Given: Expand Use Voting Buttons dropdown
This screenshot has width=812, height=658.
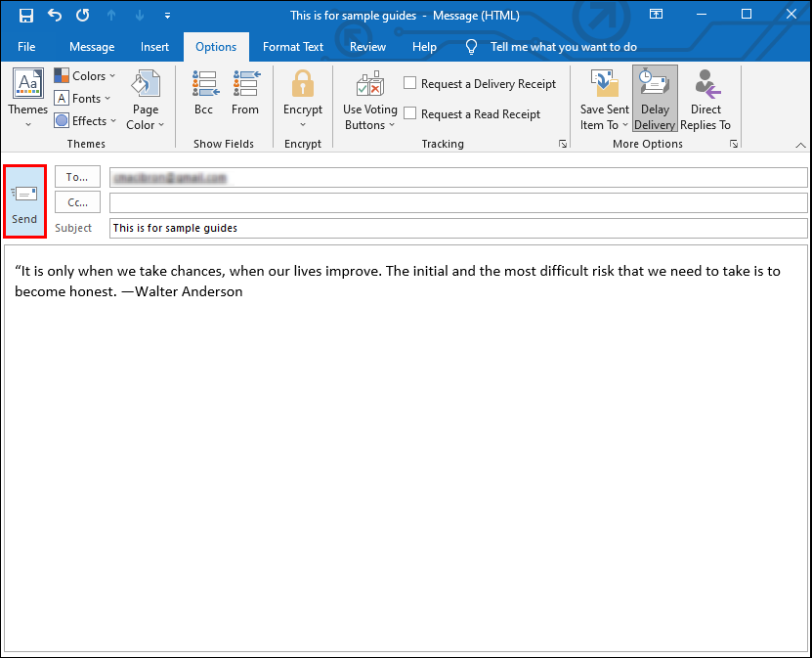Looking at the screenshot, I should pyautogui.click(x=369, y=99).
